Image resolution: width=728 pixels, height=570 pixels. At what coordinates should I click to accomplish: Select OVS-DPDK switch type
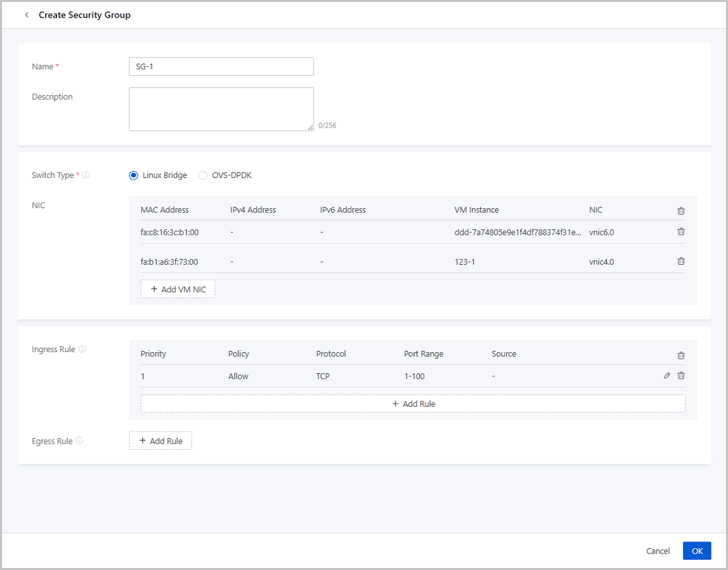tap(203, 175)
